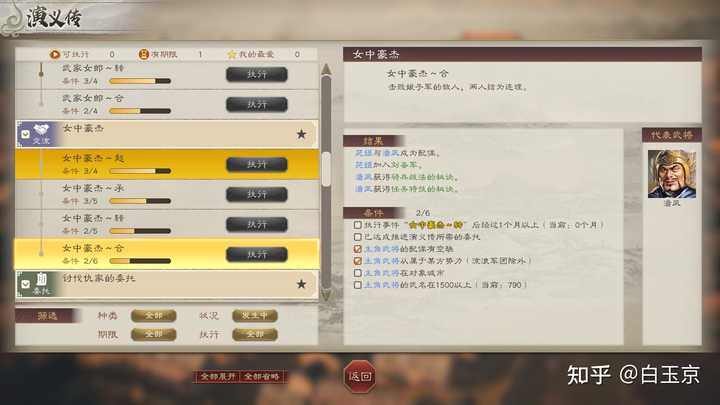
Task: Click the 可执行 play icon at top
Action: coord(55,54)
